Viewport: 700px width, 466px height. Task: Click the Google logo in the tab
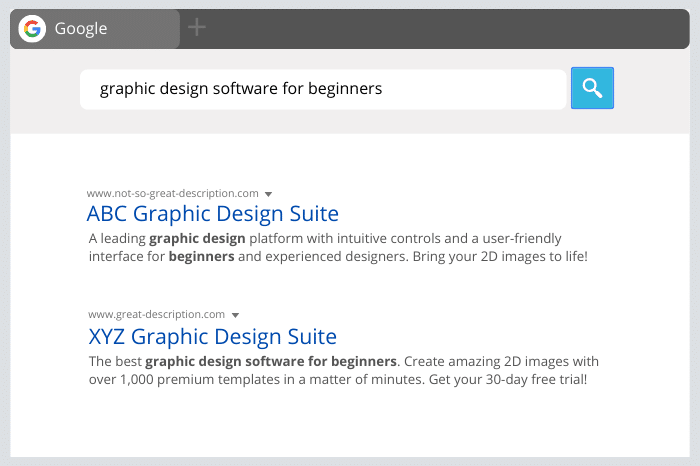point(32,29)
